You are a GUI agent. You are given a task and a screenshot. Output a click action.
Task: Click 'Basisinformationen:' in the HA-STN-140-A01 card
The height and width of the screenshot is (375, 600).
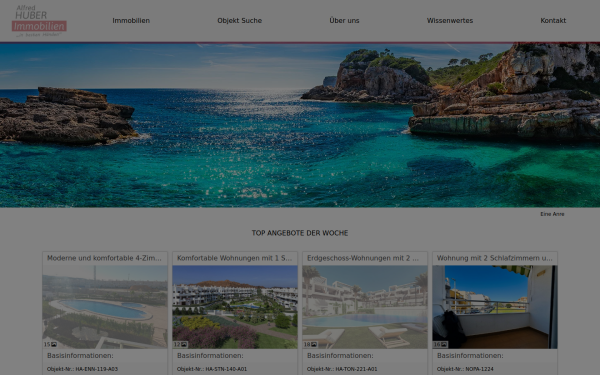tap(210, 356)
